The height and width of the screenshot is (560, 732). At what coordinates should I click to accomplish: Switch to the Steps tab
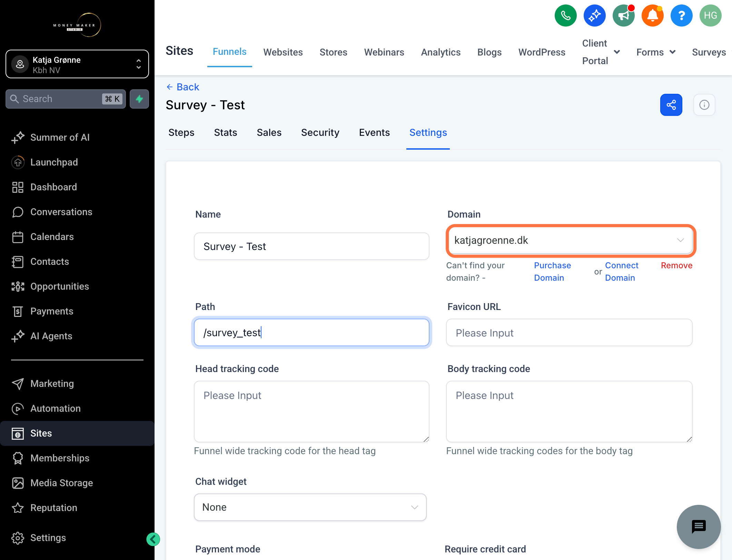pos(181,133)
